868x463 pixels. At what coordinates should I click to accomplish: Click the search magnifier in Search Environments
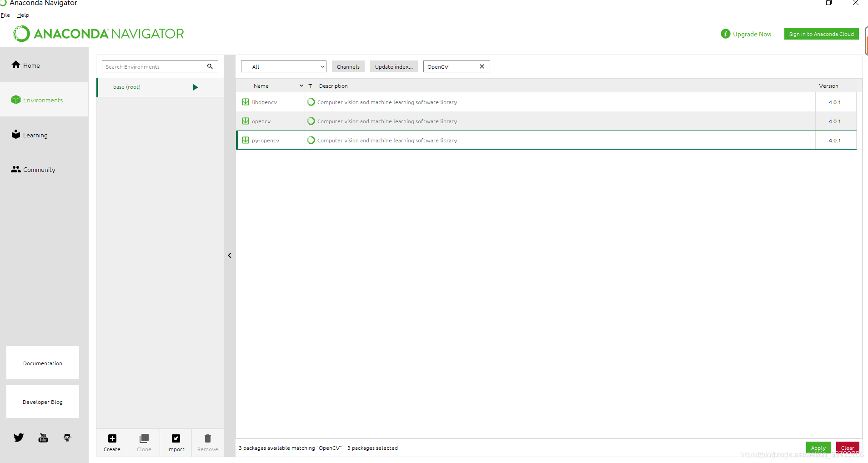pos(210,66)
